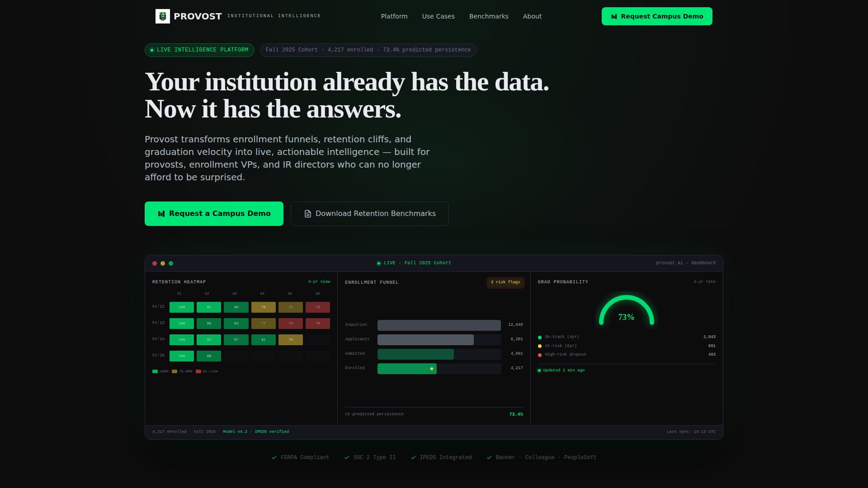Click the green live dot in LIVE INTELLIGENCE PLATFORM badge
Viewport: 868px width, 488px height.
click(x=152, y=50)
